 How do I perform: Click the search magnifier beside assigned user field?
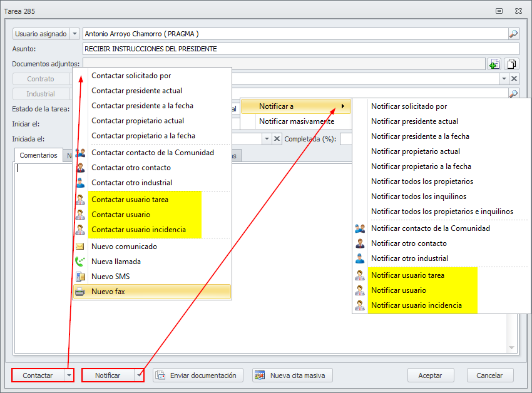[x=514, y=34]
